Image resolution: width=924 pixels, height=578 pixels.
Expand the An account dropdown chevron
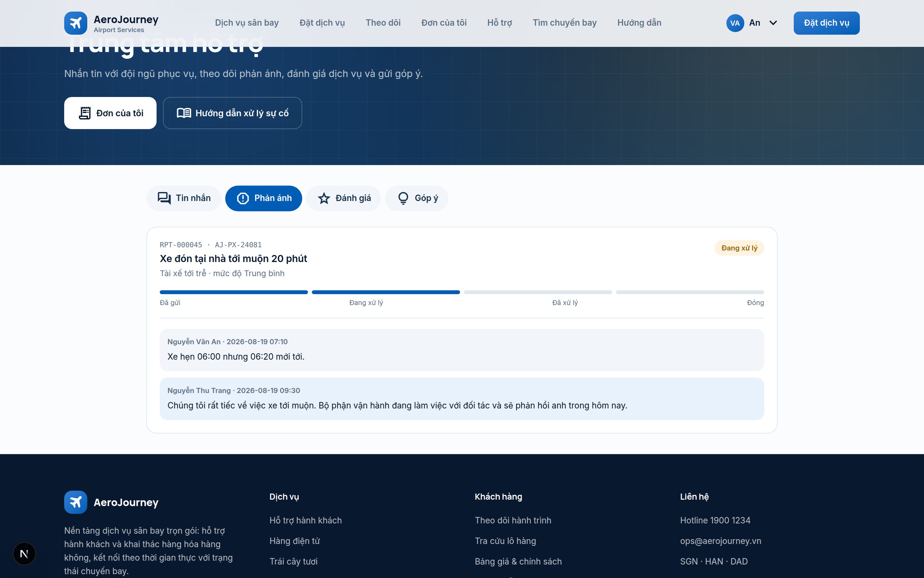pyautogui.click(x=773, y=23)
